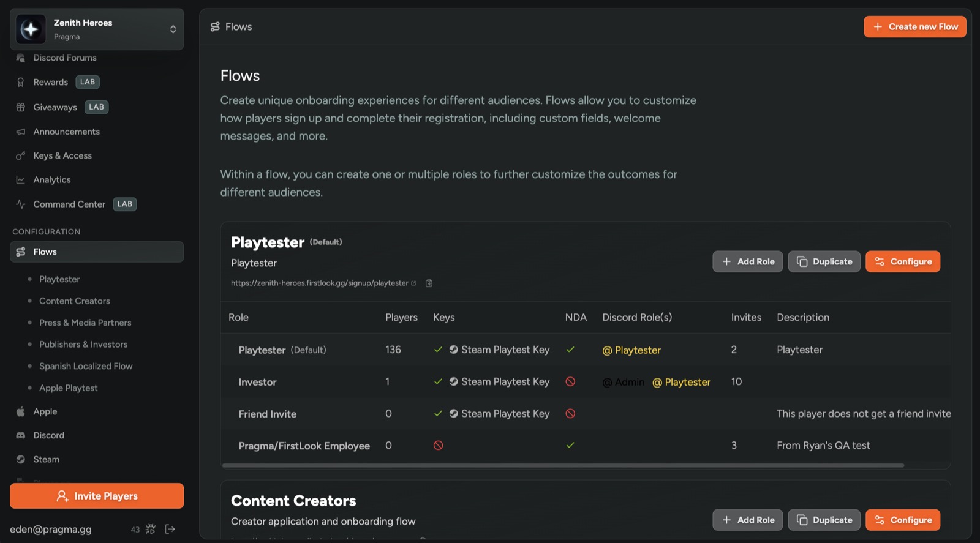Add Role to Content Creators flow

[x=747, y=520]
